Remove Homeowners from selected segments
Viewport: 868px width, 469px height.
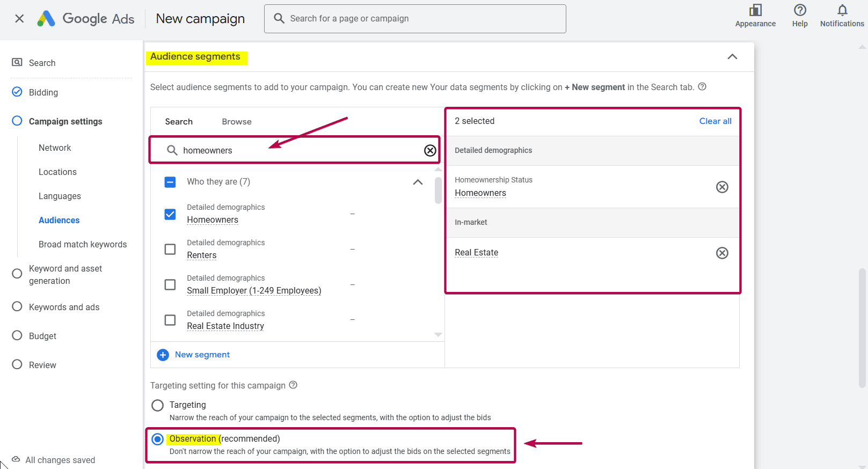[x=722, y=187]
